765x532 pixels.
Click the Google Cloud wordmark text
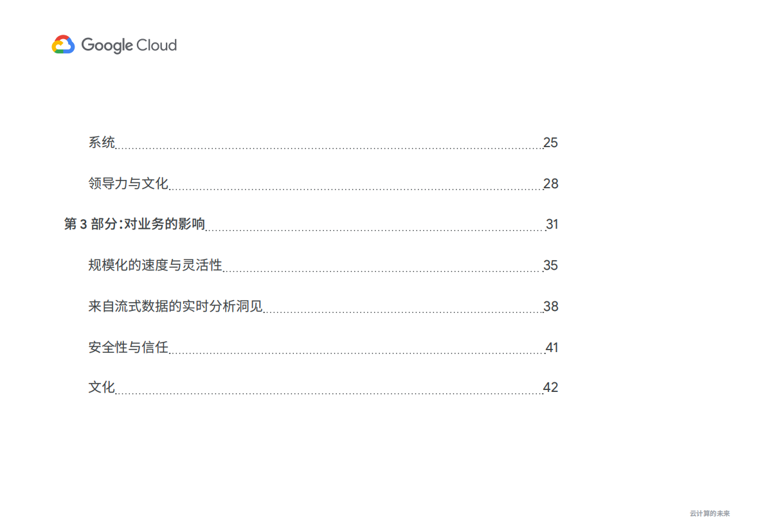coord(129,45)
